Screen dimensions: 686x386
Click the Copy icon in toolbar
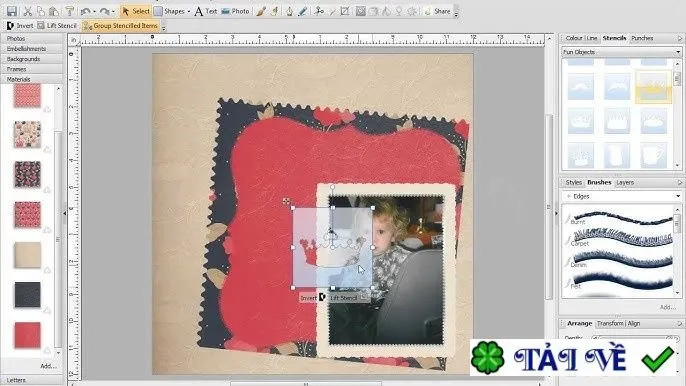41,11
